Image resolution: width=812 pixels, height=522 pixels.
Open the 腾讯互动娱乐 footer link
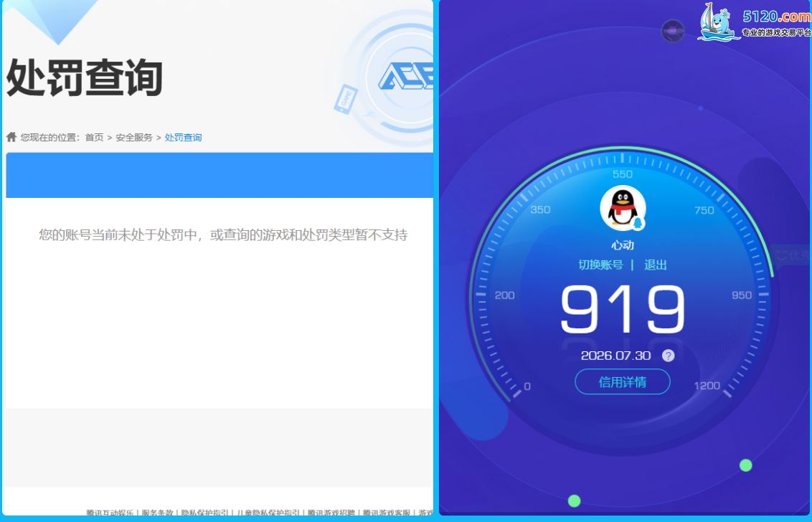(x=110, y=513)
